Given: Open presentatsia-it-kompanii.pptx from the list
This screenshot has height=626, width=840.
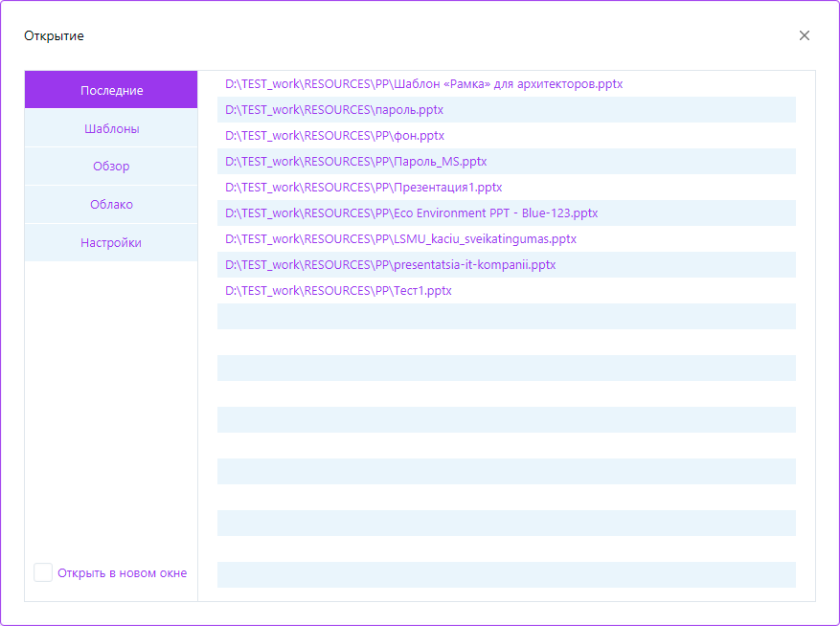Looking at the screenshot, I should pyautogui.click(x=390, y=265).
